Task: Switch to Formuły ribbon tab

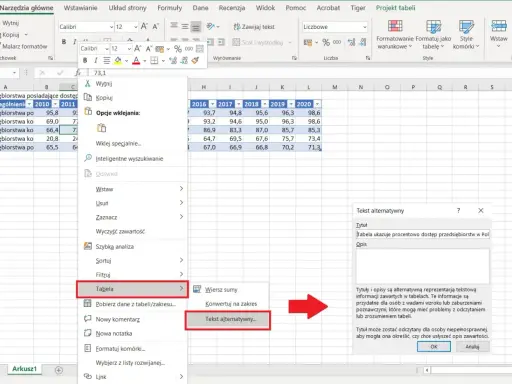Action: pos(169,8)
